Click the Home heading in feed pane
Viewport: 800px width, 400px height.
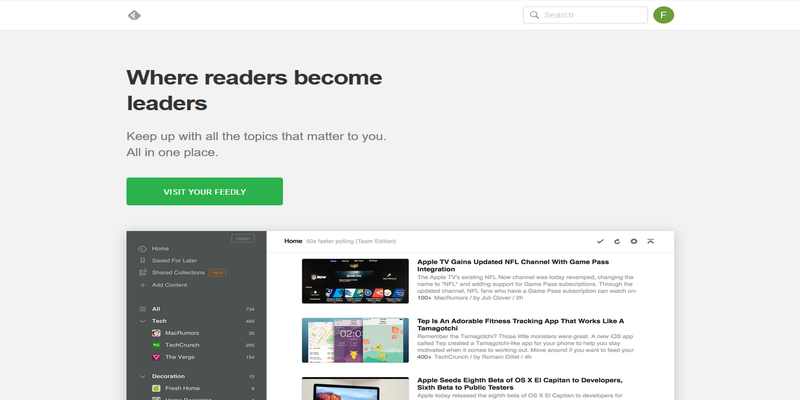tap(293, 241)
